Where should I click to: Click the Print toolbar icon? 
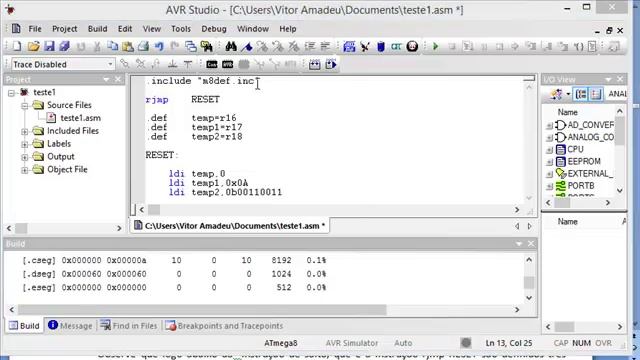click(x=143, y=47)
